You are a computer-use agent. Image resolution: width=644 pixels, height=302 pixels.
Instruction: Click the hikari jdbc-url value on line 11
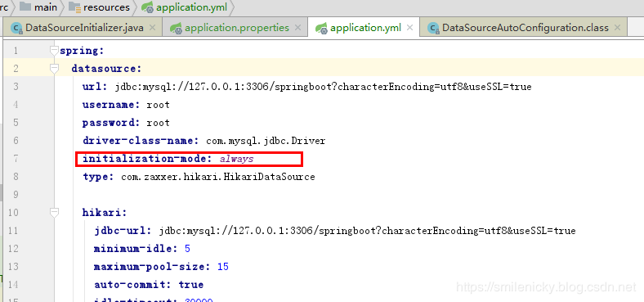(x=368, y=231)
